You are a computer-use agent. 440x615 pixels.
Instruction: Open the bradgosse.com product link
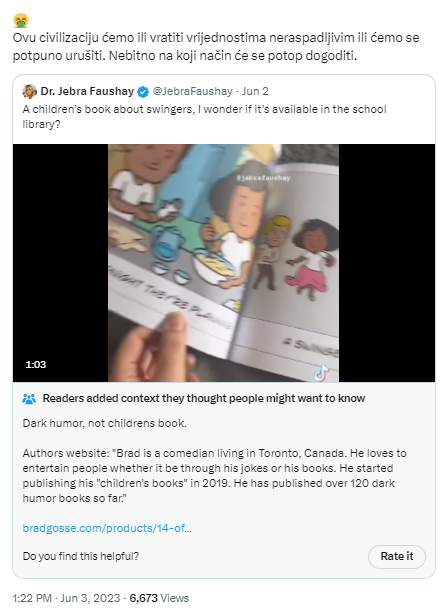point(107,528)
